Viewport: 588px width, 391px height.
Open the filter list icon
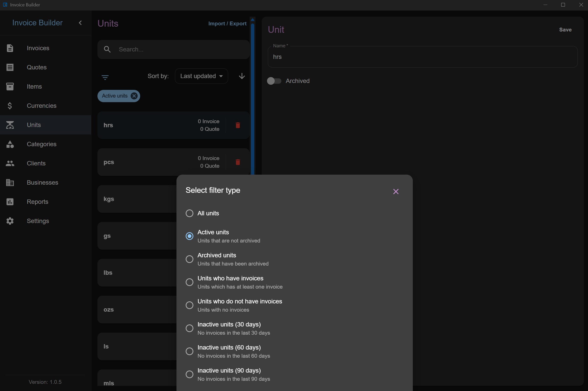[105, 77]
